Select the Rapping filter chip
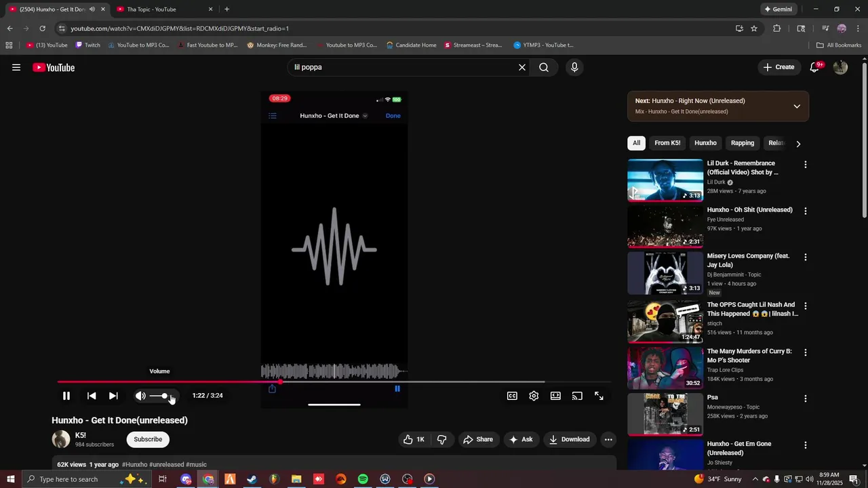868x488 pixels. [x=743, y=143]
